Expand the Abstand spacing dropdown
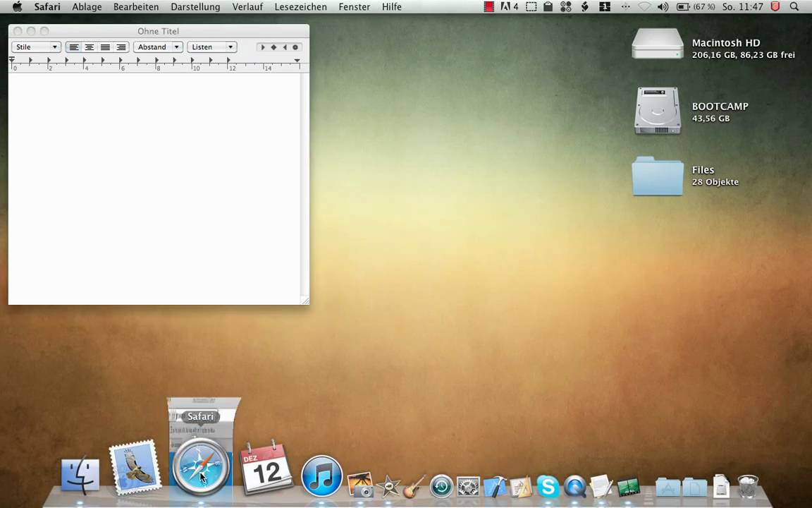812x508 pixels. coord(158,47)
